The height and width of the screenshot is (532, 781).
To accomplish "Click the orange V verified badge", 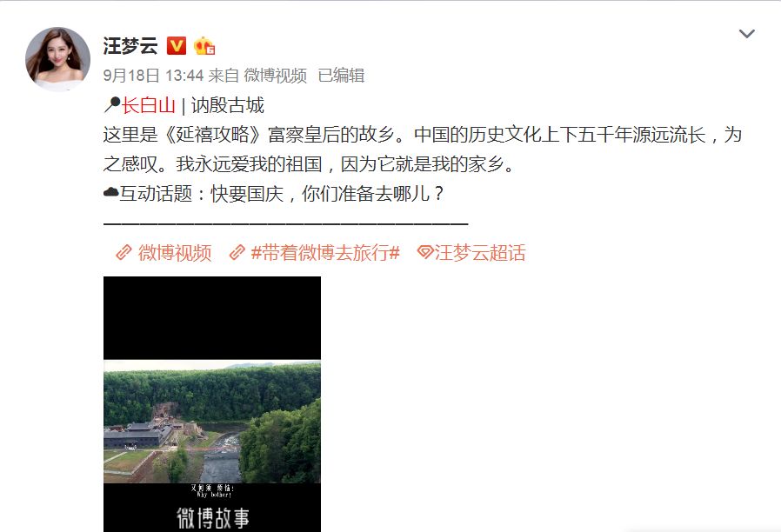I will click(176, 46).
